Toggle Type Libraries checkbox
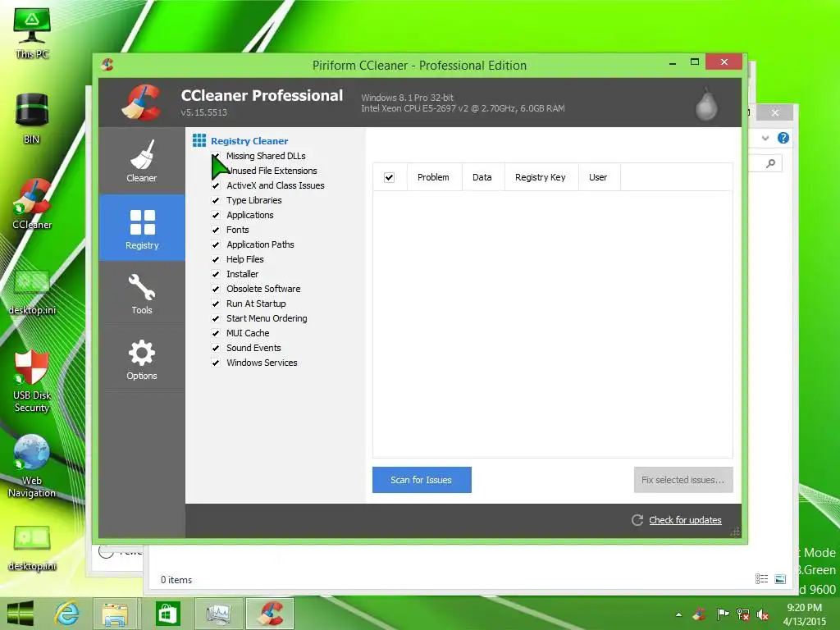The width and height of the screenshot is (840, 630). 216,200
